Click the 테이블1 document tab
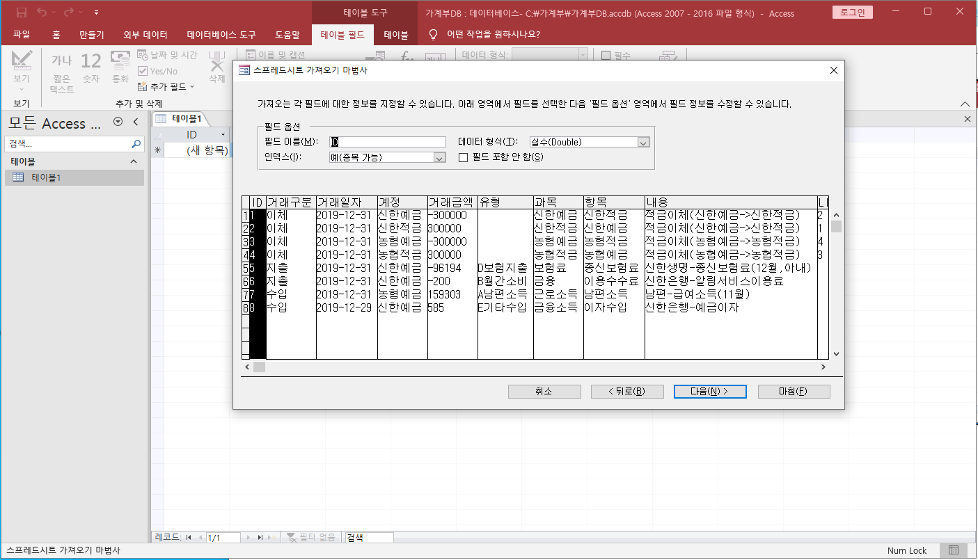Screen dimensions: 978x560 tap(180, 118)
